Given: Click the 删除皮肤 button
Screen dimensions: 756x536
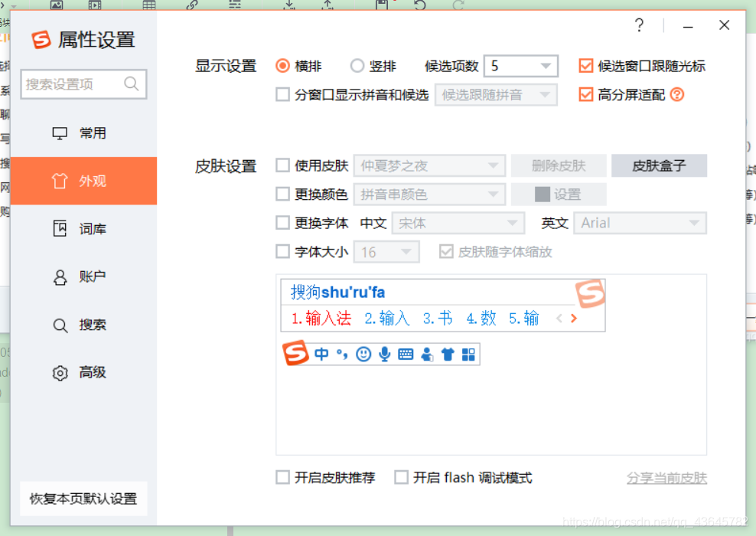Looking at the screenshot, I should point(559,166).
